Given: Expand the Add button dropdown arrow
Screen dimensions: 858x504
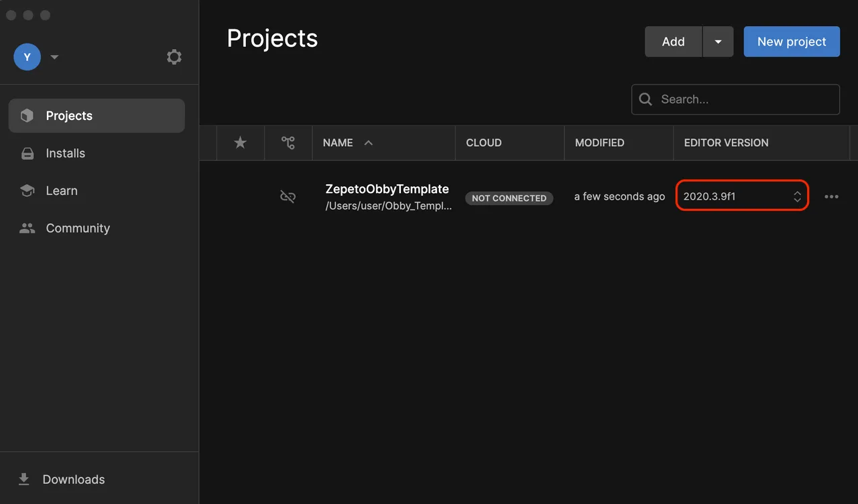Looking at the screenshot, I should (x=718, y=41).
